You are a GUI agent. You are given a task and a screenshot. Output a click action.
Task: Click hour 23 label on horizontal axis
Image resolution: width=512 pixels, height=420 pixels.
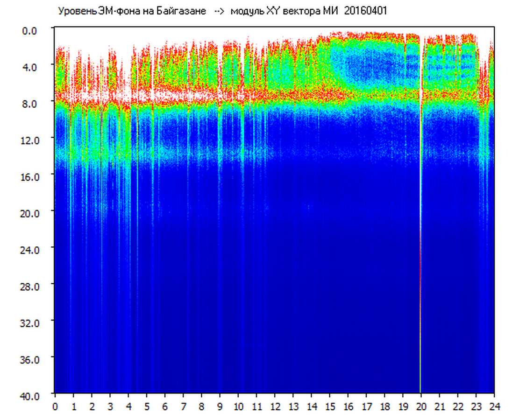click(476, 406)
